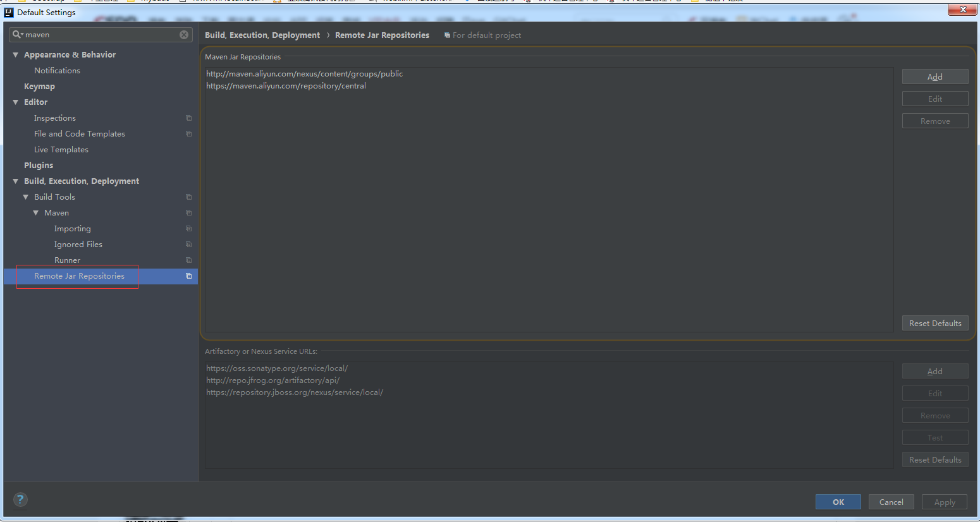The image size is (980, 522).
Task: Select Importing under Maven
Action: click(x=72, y=229)
